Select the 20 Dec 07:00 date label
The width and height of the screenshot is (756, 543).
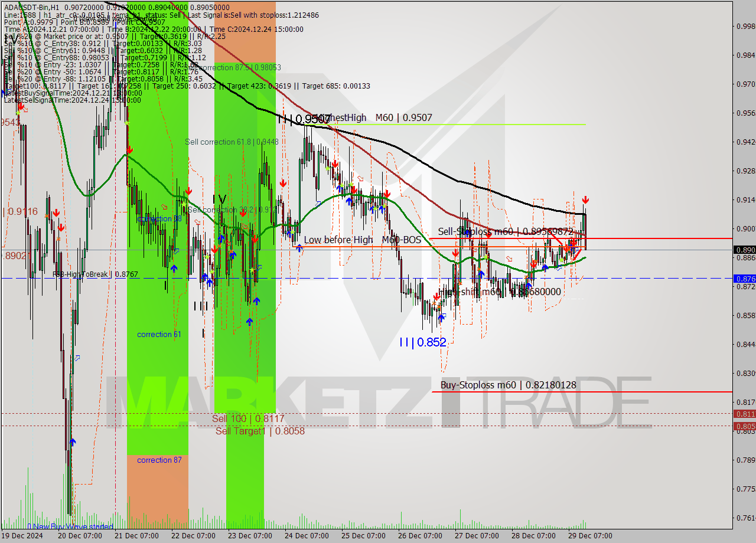tap(80, 536)
